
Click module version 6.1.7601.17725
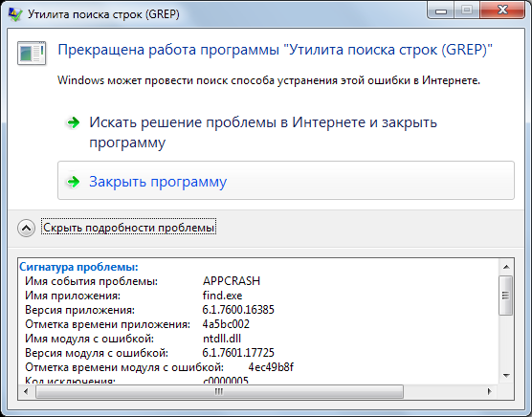coord(238,353)
